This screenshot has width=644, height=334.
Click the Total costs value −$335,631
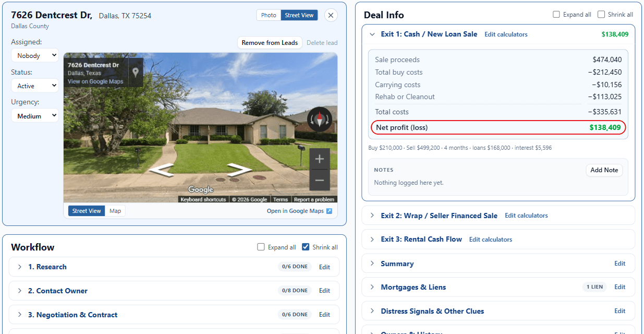605,112
